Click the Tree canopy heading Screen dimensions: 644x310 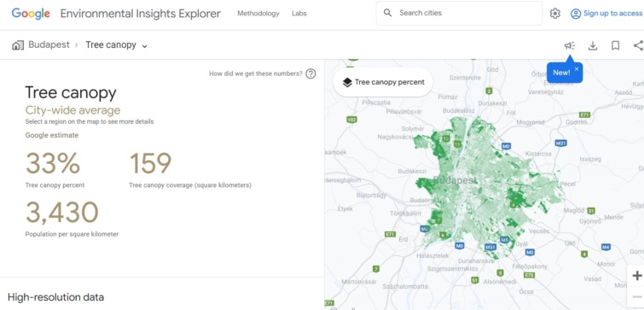click(71, 92)
